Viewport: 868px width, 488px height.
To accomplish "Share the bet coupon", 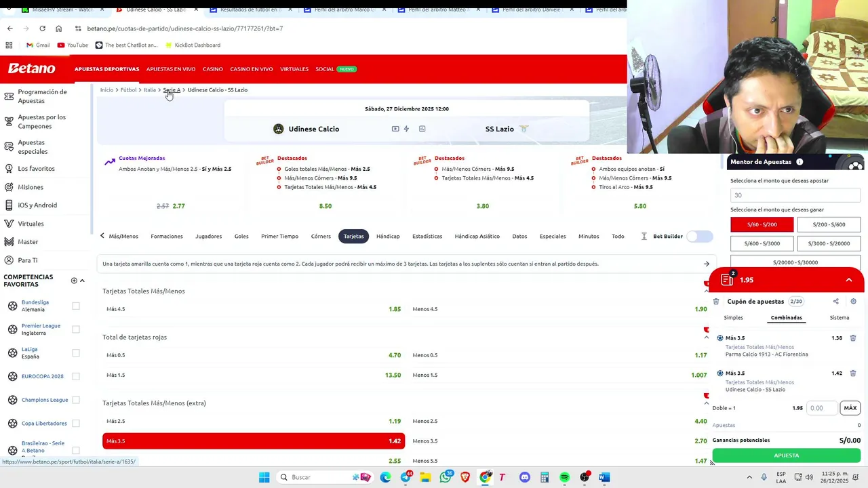I will point(835,302).
